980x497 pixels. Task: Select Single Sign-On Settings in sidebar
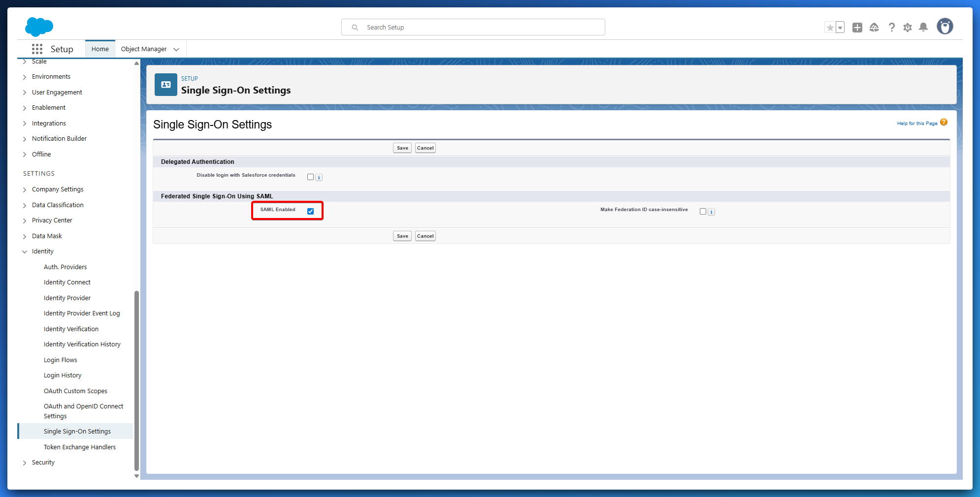click(77, 431)
